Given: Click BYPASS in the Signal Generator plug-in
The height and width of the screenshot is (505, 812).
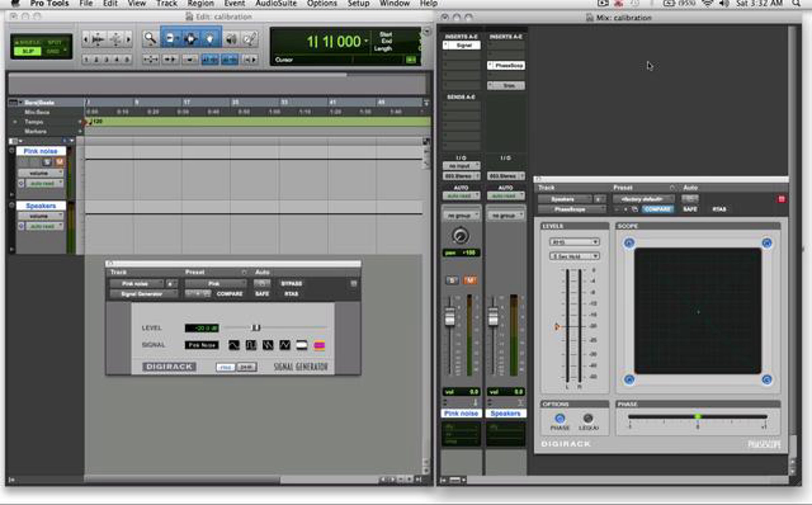Looking at the screenshot, I should click(291, 283).
